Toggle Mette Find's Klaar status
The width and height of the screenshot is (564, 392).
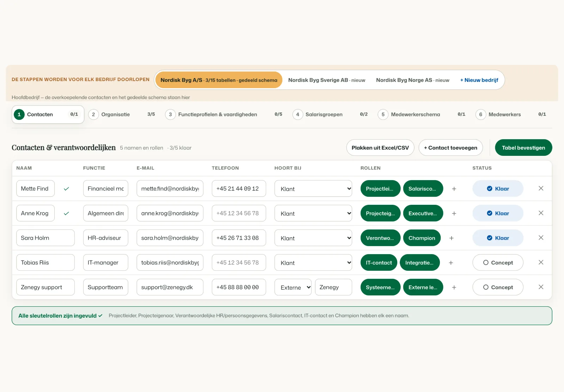coord(498,189)
